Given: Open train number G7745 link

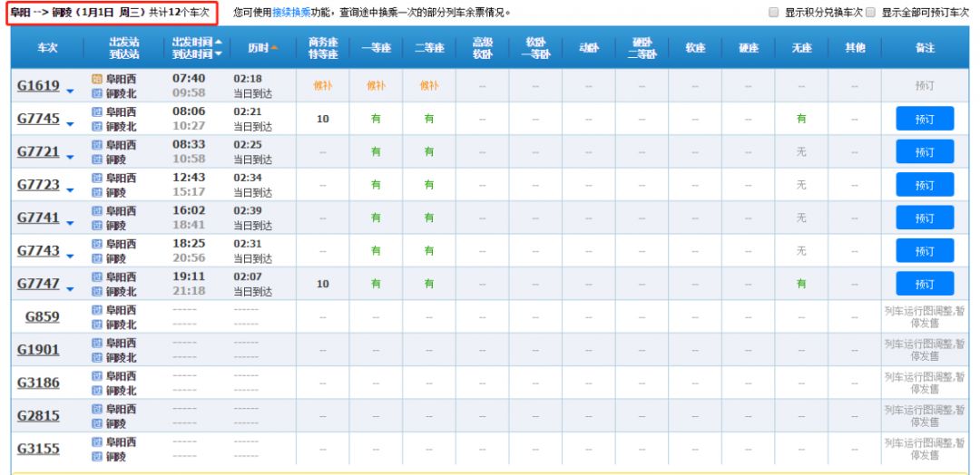Looking at the screenshot, I should pyautogui.click(x=38, y=119).
